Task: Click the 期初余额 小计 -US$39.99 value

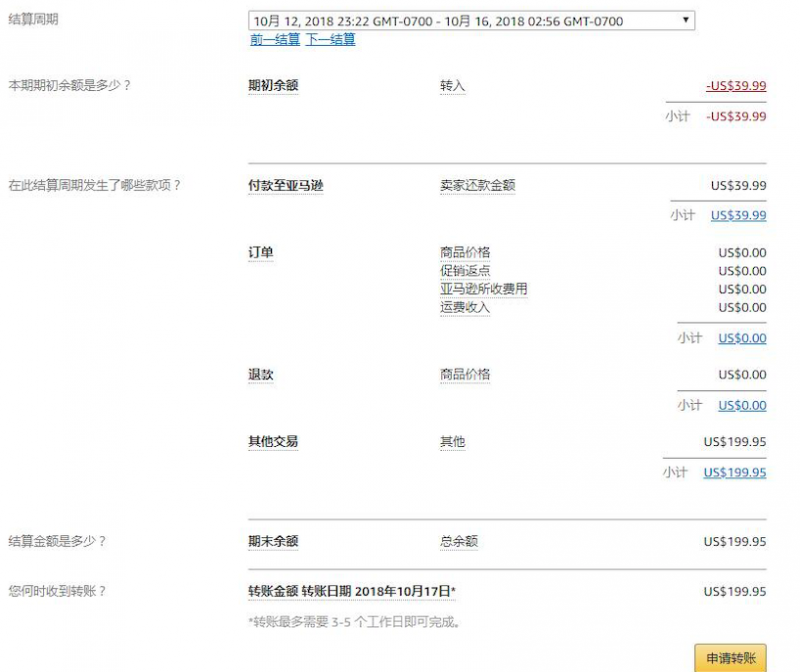Action: point(736,116)
